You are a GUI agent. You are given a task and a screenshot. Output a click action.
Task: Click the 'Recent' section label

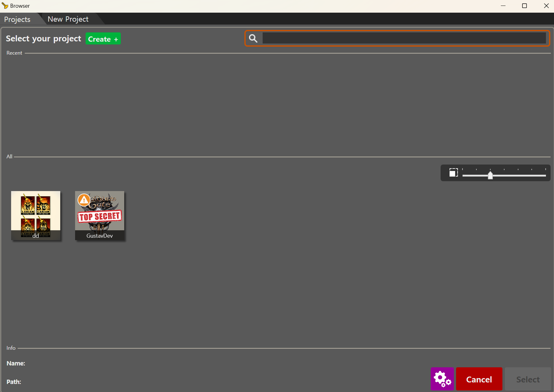14,53
